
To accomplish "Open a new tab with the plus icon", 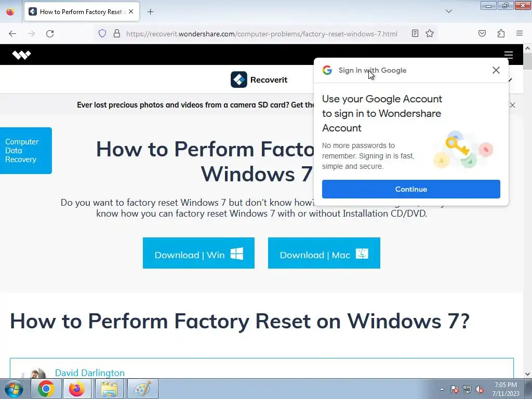I will [x=150, y=12].
